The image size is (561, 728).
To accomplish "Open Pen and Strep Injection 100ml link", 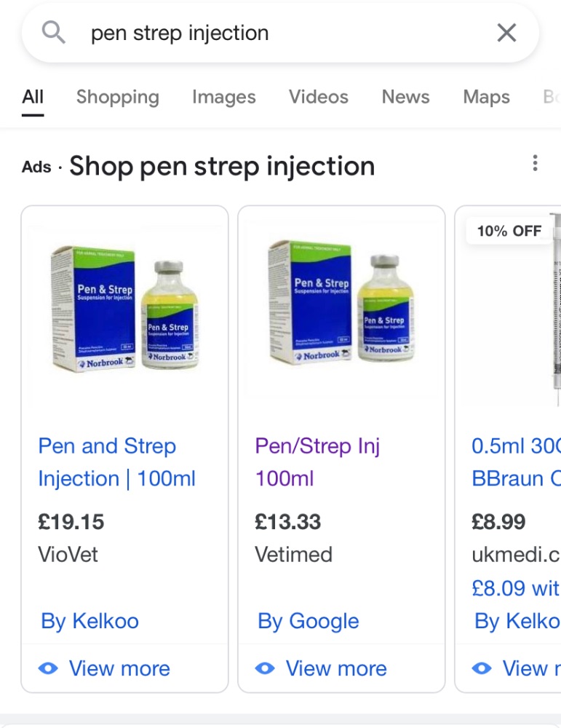I will point(117,462).
